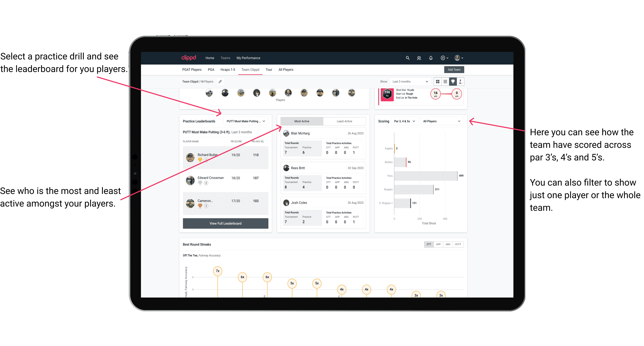
Task: Click the people/contacts icon in top bar
Action: pyautogui.click(x=419, y=58)
